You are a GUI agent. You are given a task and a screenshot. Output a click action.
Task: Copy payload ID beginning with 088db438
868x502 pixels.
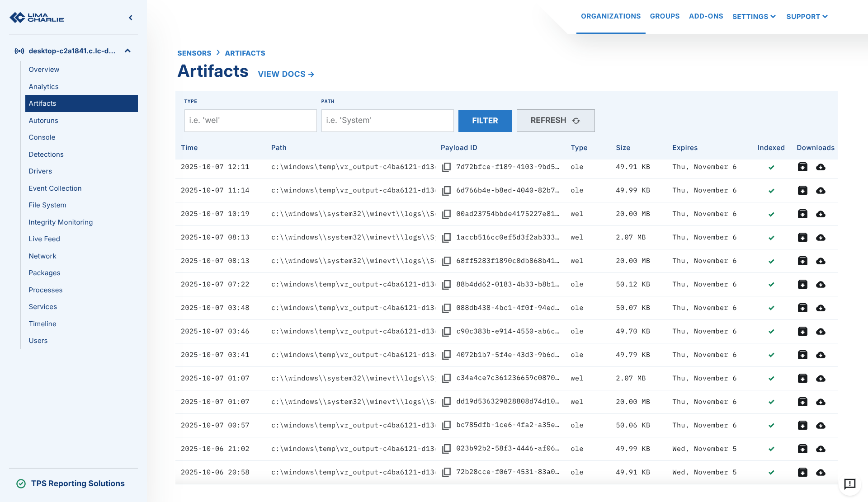[446, 308]
